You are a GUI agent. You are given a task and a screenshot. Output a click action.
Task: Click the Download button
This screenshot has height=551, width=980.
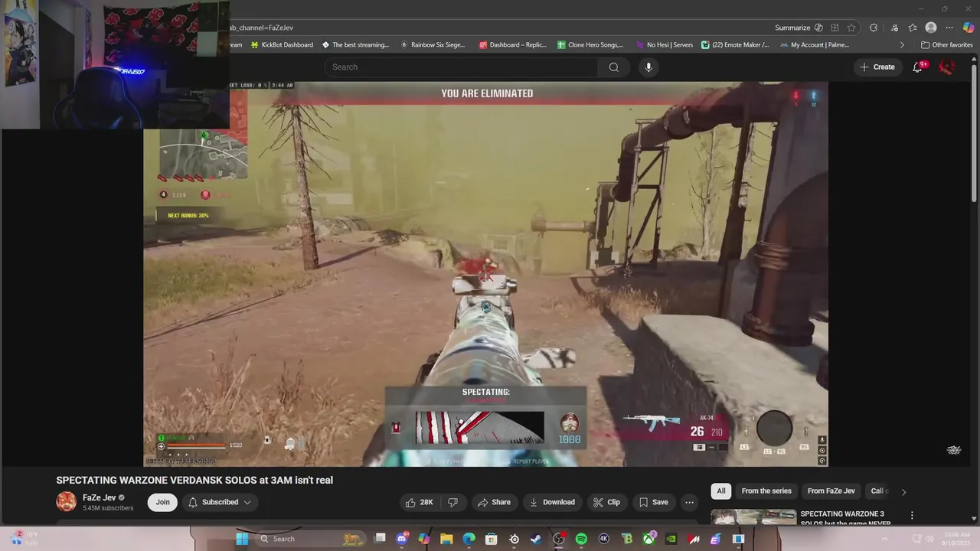(x=552, y=502)
